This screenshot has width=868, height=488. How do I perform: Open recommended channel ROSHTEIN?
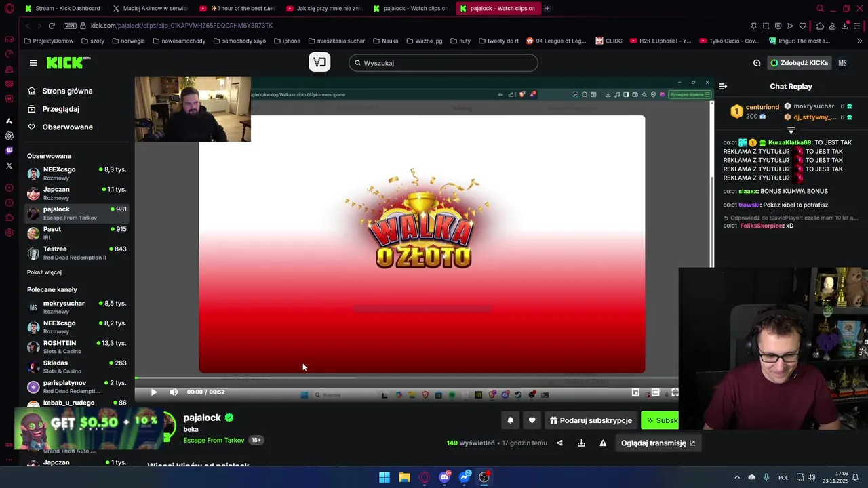pos(77,347)
